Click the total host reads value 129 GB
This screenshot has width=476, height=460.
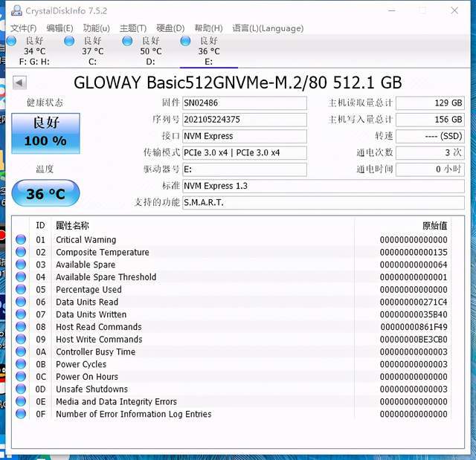430,103
